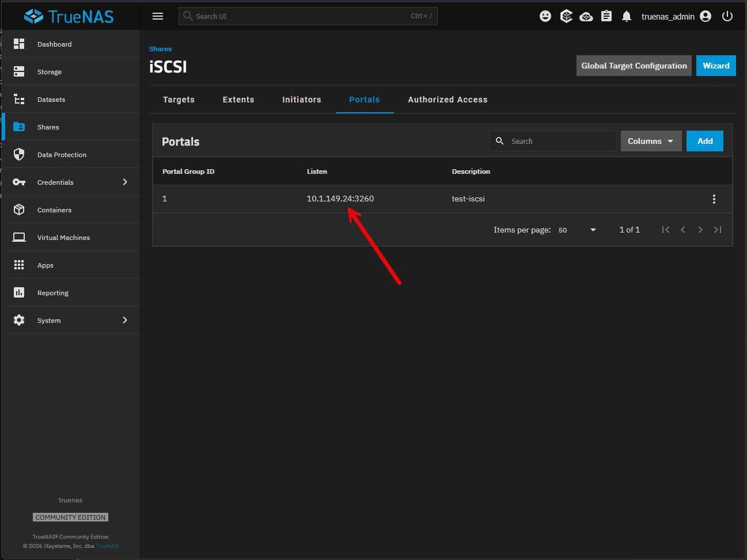Click the TrueNAS footer link
Screen dimensions: 747x560
(107, 546)
